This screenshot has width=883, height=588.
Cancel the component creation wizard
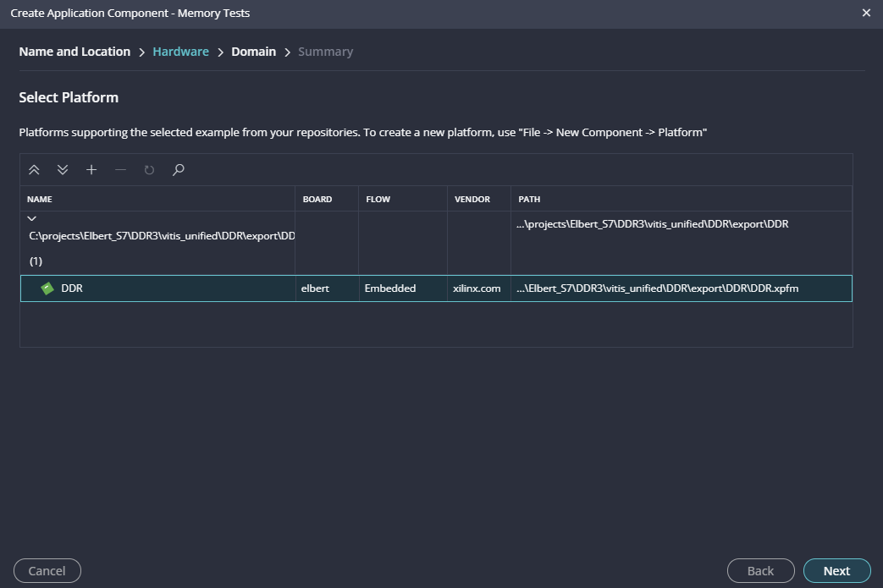click(47, 570)
